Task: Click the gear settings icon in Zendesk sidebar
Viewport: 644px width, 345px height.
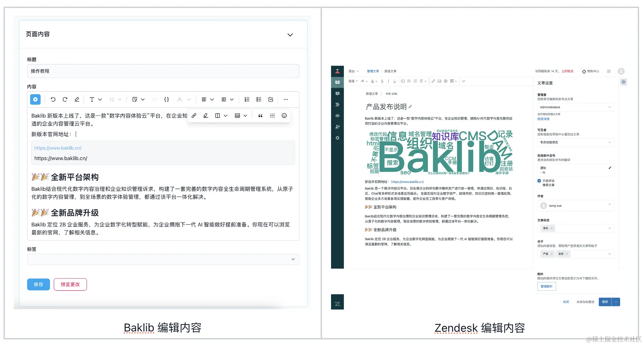Action: (x=337, y=138)
